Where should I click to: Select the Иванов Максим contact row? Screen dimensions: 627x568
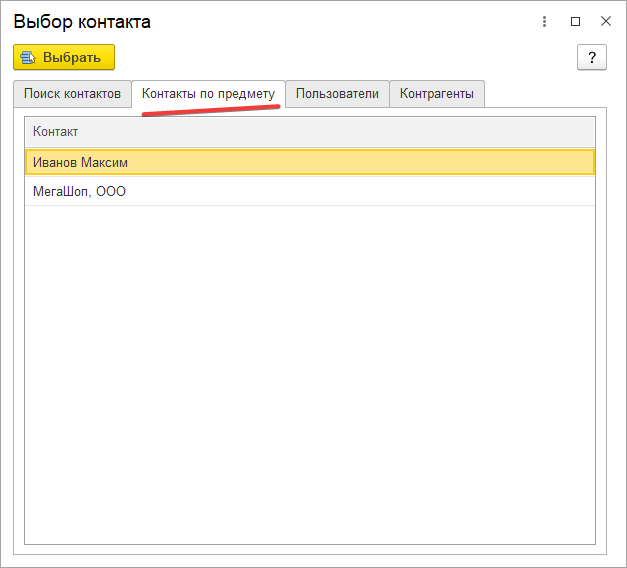tap(80, 162)
